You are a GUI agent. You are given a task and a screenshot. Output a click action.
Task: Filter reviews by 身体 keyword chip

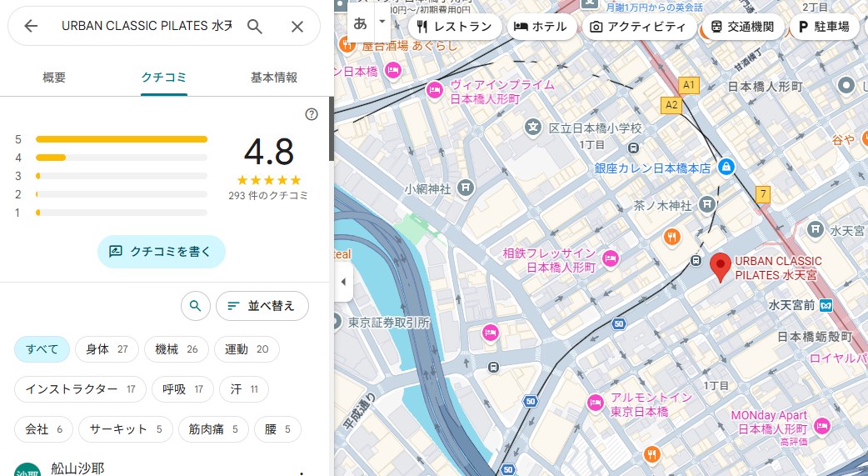(x=107, y=348)
